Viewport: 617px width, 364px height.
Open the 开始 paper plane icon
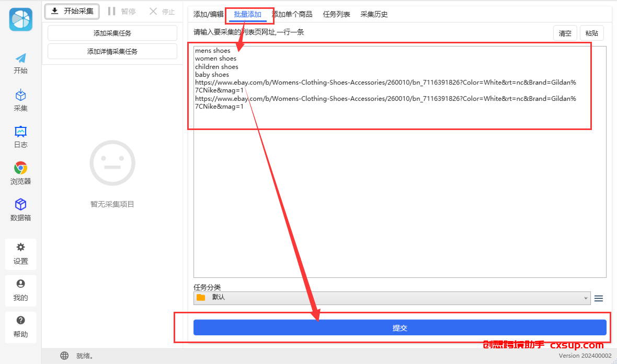pos(20,58)
